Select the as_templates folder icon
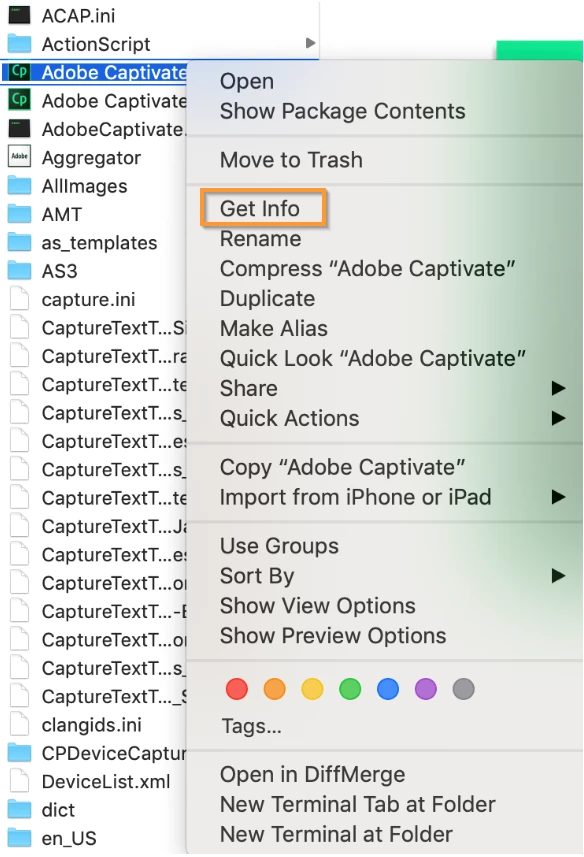Viewport: 584px width, 857px height. click(20, 243)
